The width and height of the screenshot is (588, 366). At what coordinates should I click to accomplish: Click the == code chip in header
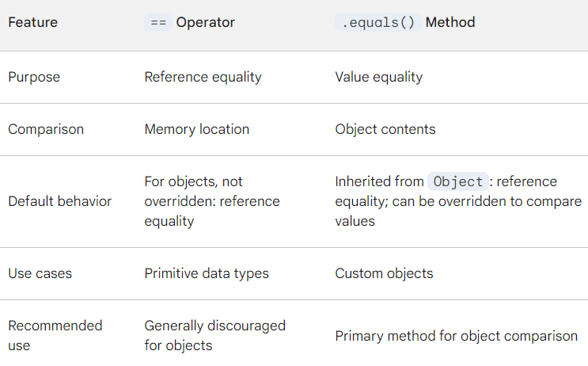pyautogui.click(x=158, y=22)
